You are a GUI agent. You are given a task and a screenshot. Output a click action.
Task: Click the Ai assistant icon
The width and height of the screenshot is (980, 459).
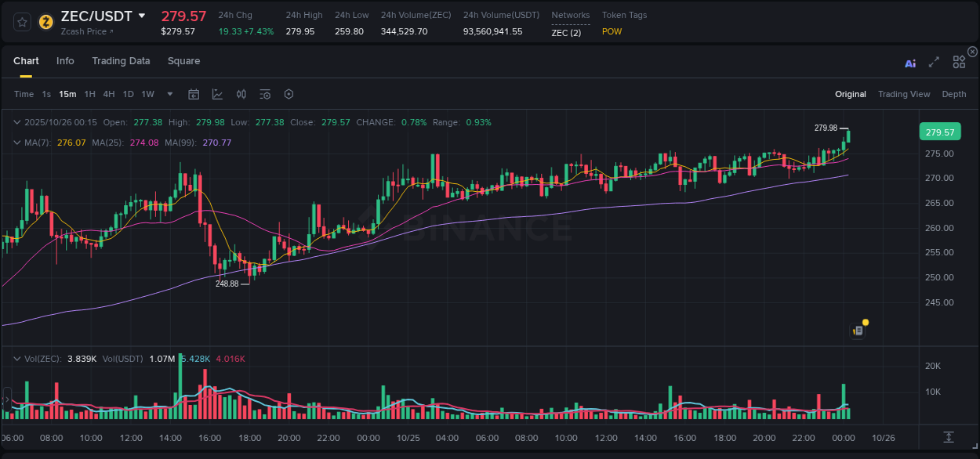(x=910, y=63)
